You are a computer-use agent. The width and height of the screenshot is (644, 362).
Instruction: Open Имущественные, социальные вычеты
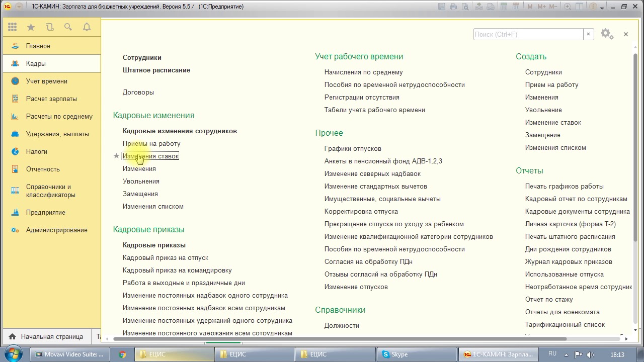[382, 199]
